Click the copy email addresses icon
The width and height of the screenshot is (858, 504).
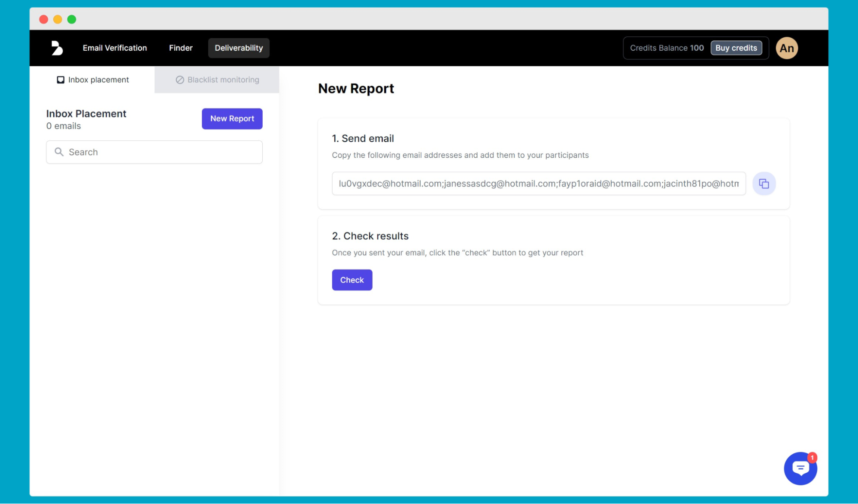(x=764, y=184)
